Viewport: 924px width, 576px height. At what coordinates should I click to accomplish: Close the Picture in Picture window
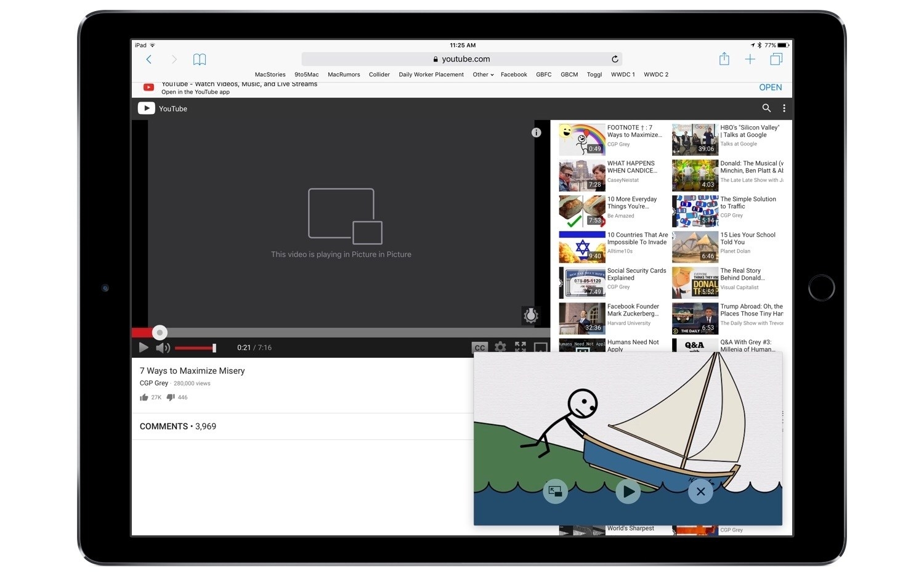pyautogui.click(x=700, y=492)
